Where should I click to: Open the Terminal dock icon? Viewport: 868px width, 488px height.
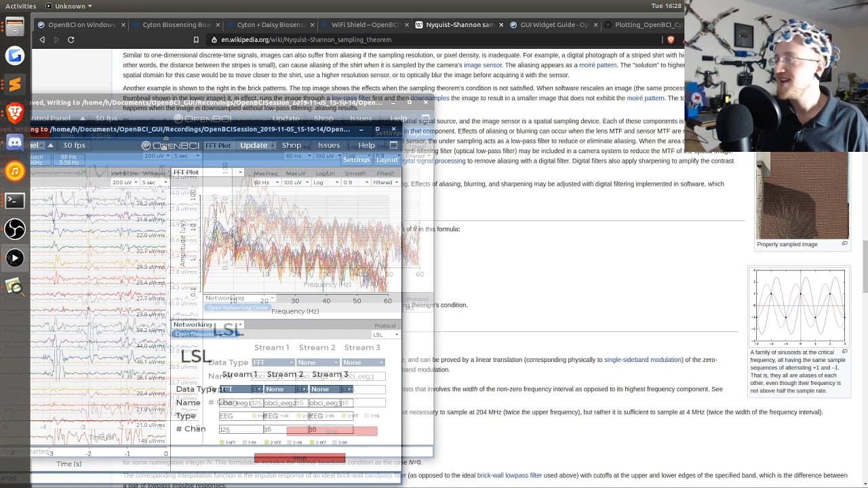(15, 201)
